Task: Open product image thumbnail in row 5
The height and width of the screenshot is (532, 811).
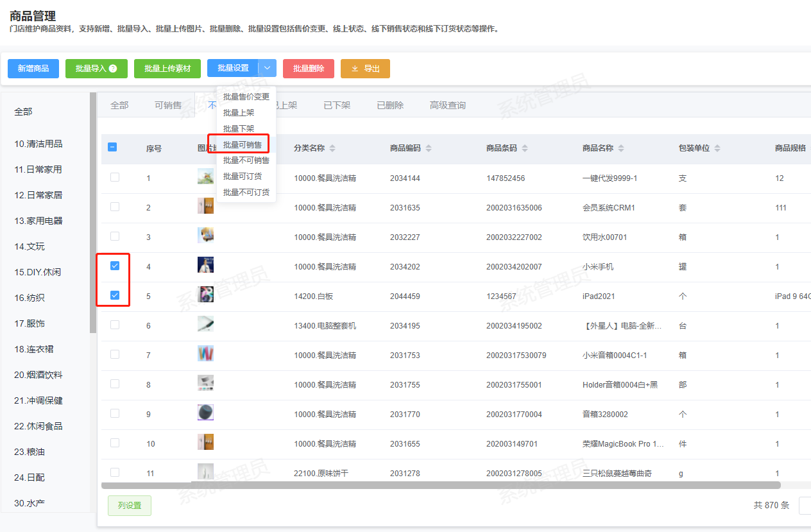Action: [x=205, y=295]
